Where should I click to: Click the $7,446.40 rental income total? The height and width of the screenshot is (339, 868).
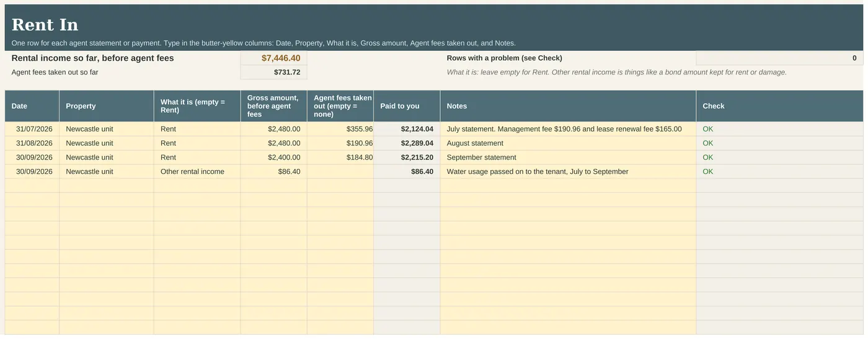(273, 58)
